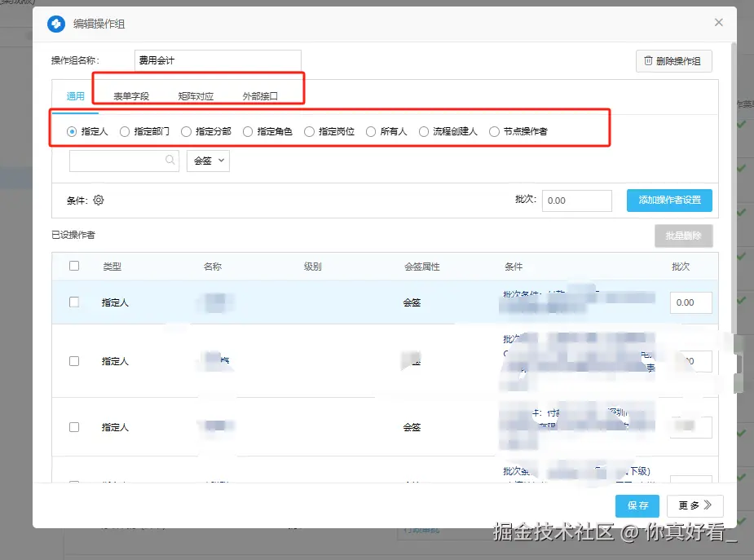Screen dimensions: 754x560
Task: Click the 名称 column header
Action: coord(213,267)
